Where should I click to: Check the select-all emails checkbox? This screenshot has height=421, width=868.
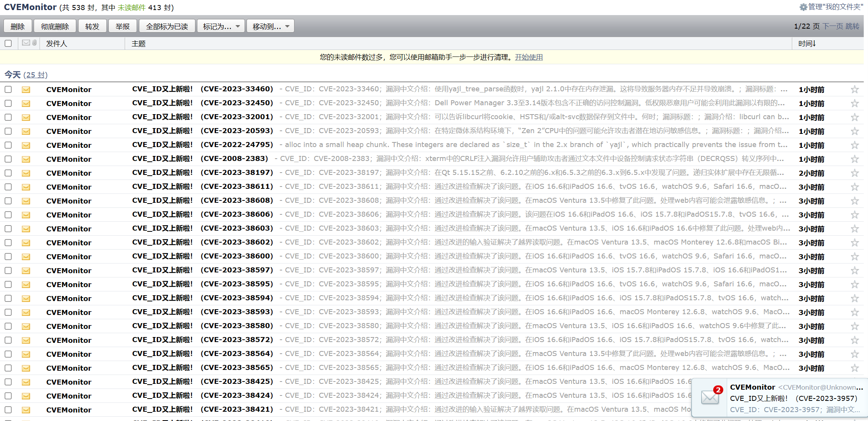(8, 43)
